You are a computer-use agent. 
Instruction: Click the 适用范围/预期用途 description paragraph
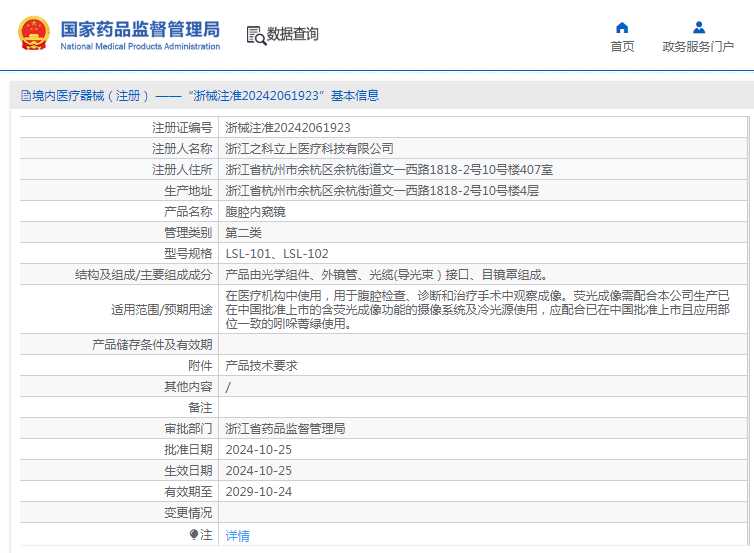pyautogui.click(x=478, y=310)
